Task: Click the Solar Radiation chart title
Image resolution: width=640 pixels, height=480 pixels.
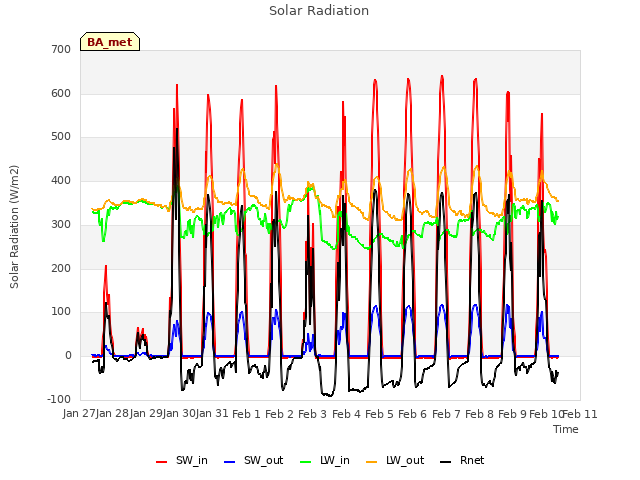Action: (319, 11)
